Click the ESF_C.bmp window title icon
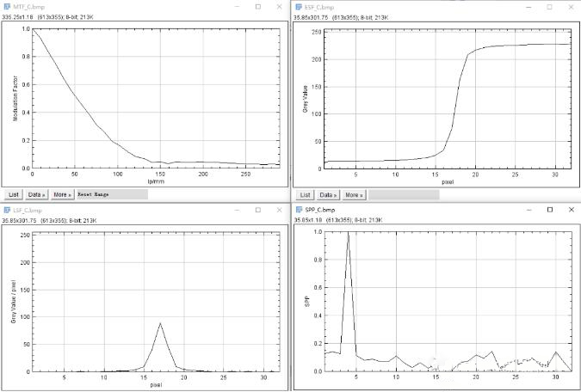The height and width of the screenshot is (392, 581). click(300, 6)
